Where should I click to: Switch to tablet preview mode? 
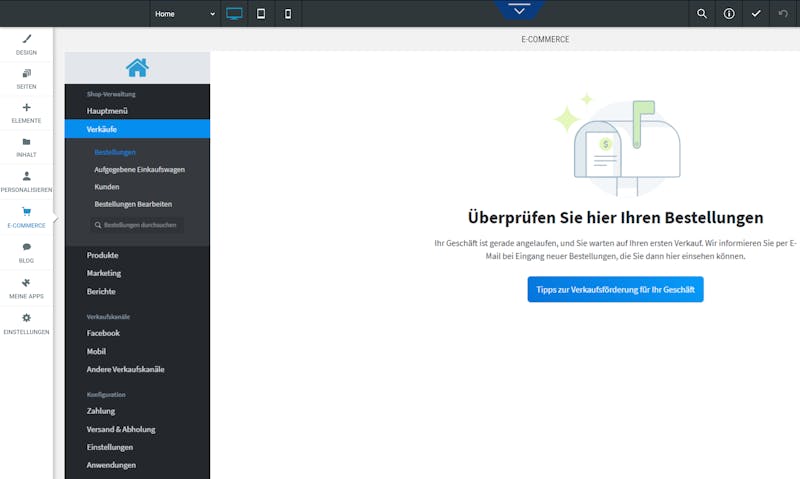coord(261,14)
